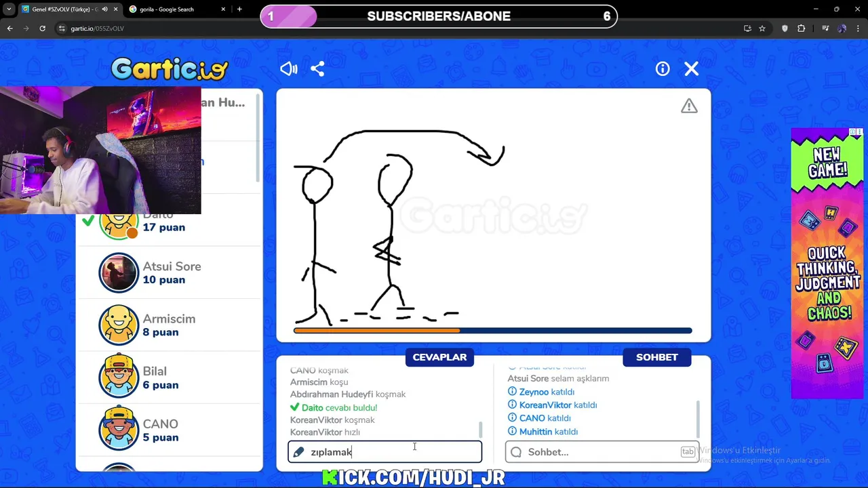
Task: Close the gorila Google Search tab
Action: (223, 9)
